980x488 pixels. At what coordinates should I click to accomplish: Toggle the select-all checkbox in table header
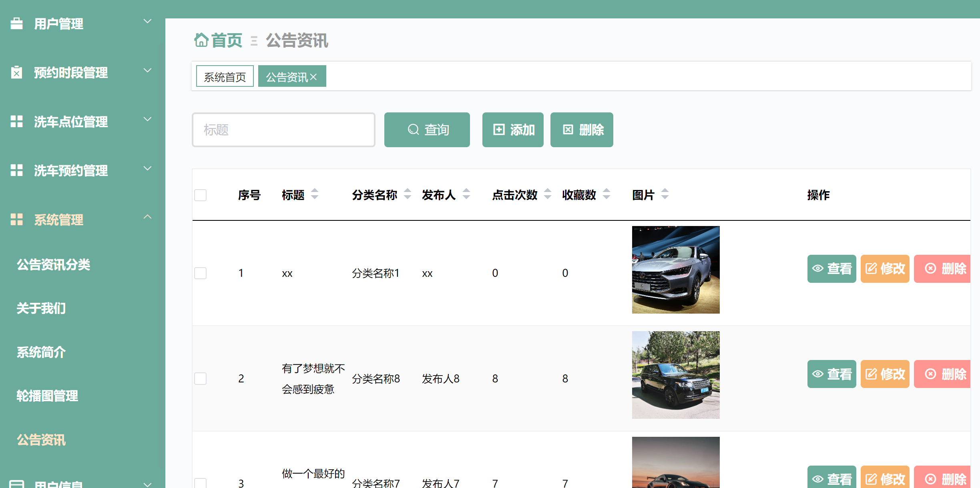click(x=201, y=195)
